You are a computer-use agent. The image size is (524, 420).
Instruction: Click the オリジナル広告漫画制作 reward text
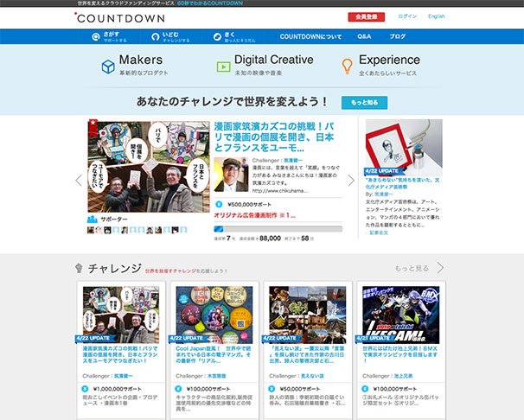(x=255, y=215)
